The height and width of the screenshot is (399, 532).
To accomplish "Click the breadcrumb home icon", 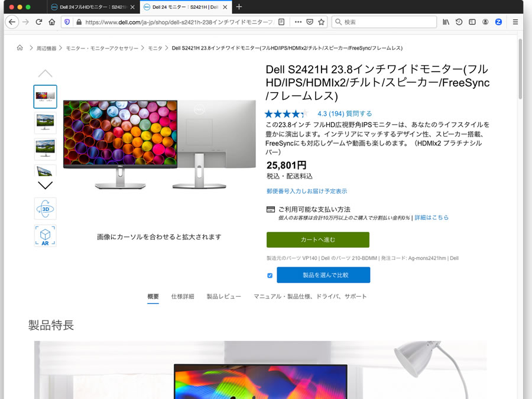I will pyautogui.click(x=20, y=48).
